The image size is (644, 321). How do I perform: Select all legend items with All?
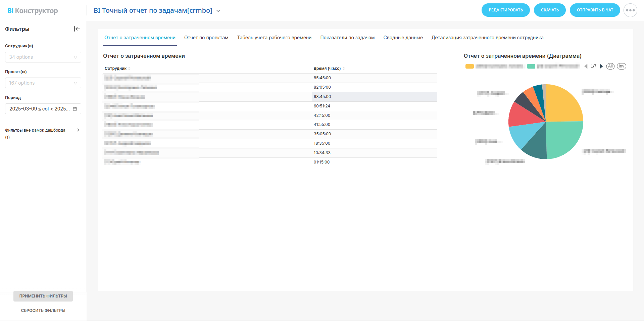610,66
